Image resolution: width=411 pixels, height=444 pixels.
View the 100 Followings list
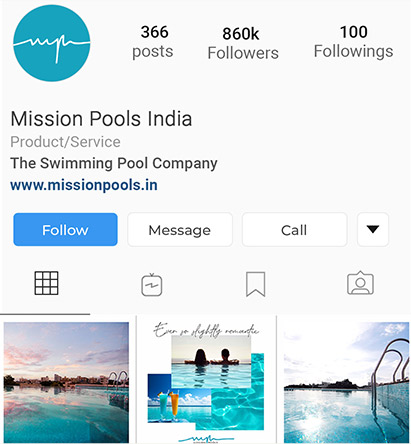click(x=353, y=42)
